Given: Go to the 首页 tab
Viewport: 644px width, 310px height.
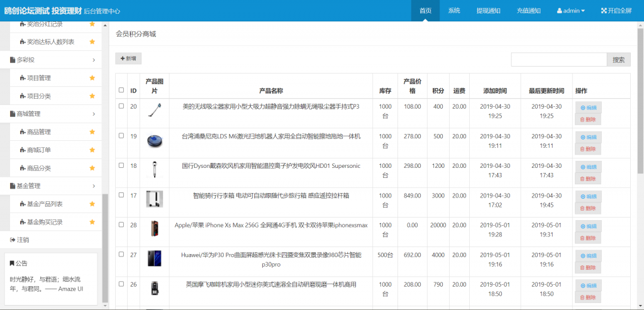Looking at the screenshot, I should tap(426, 11).
